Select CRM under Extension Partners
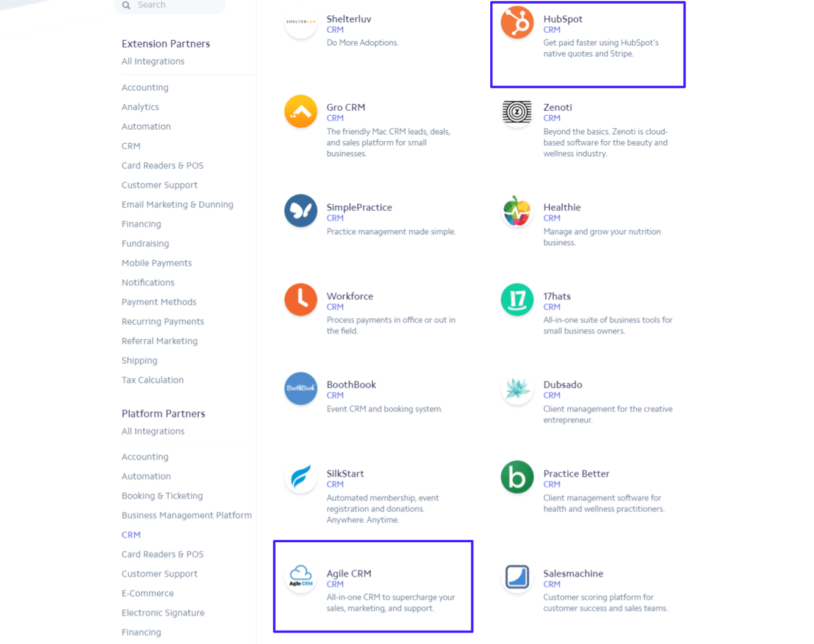The image size is (814, 644). (131, 146)
